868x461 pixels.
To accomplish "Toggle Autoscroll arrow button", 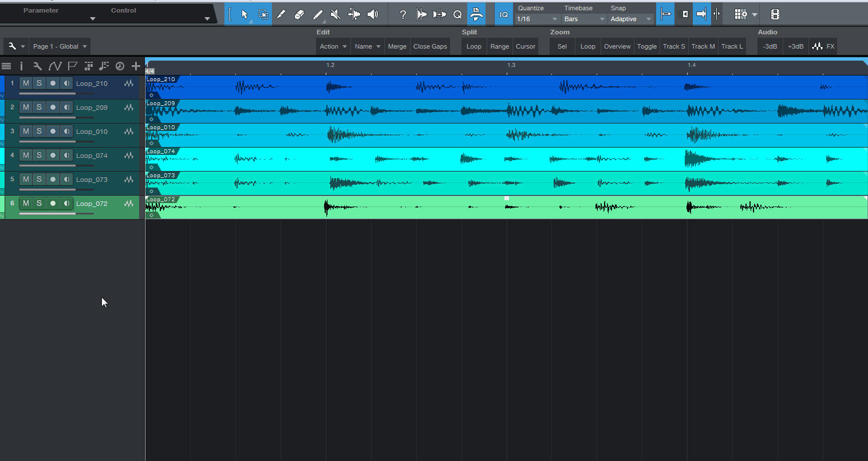I will click(x=701, y=14).
